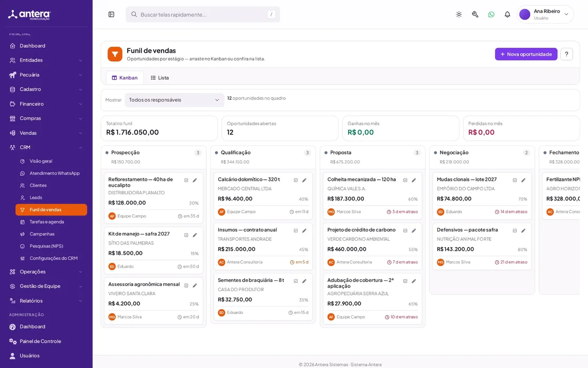Focus the Buscar telas rapidamente search field
The image size is (588, 368).
point(203,14)
